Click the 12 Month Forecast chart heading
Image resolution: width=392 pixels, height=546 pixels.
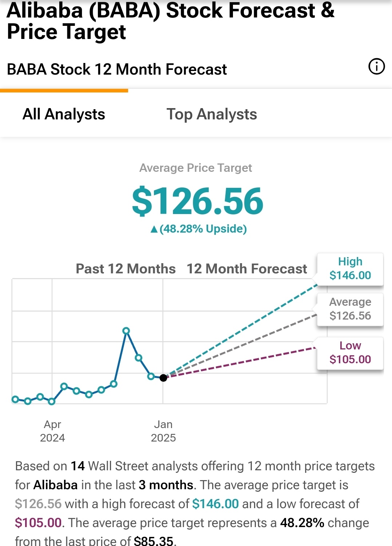coord(247,269)
